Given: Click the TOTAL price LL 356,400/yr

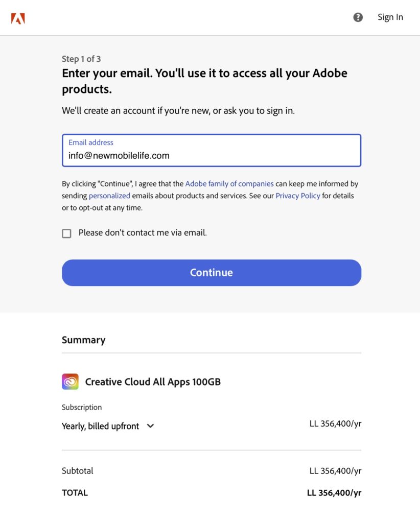Looking at the screenshot, I should click(334, 493).
